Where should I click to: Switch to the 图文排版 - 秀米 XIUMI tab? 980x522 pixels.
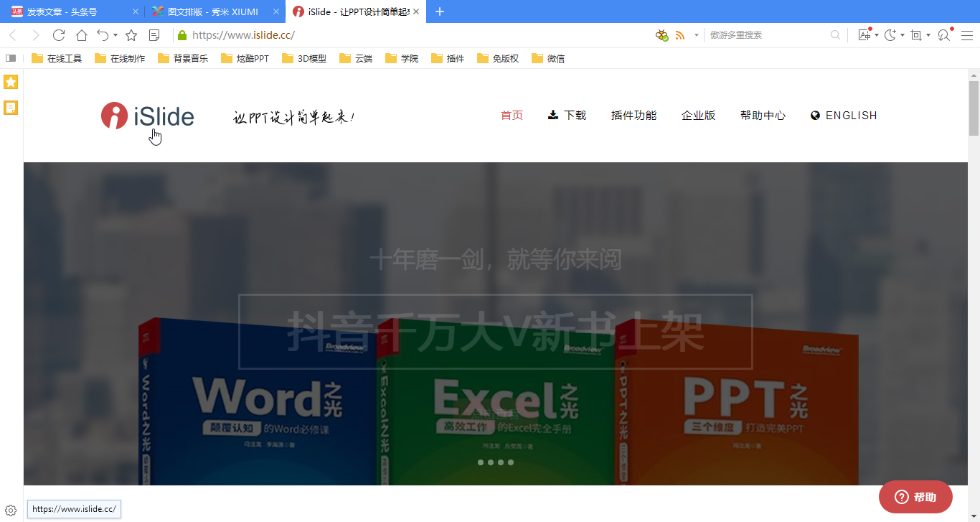pyautogui.click(x=215, y=11)
